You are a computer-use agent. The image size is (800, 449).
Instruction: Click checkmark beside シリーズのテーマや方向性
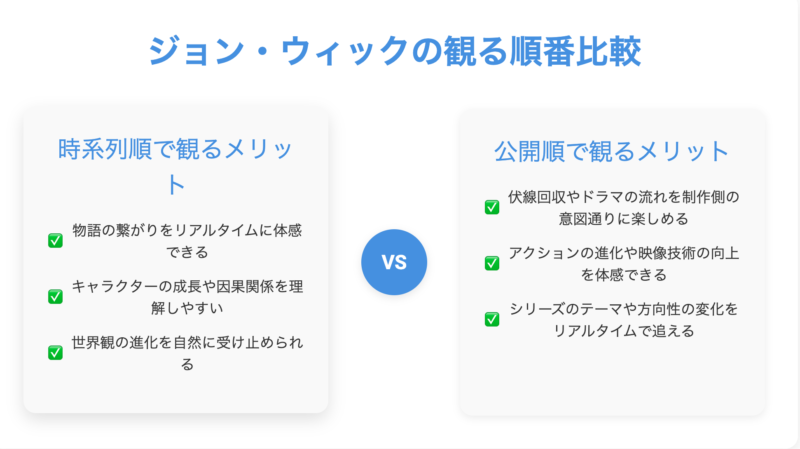pos(492,319)
